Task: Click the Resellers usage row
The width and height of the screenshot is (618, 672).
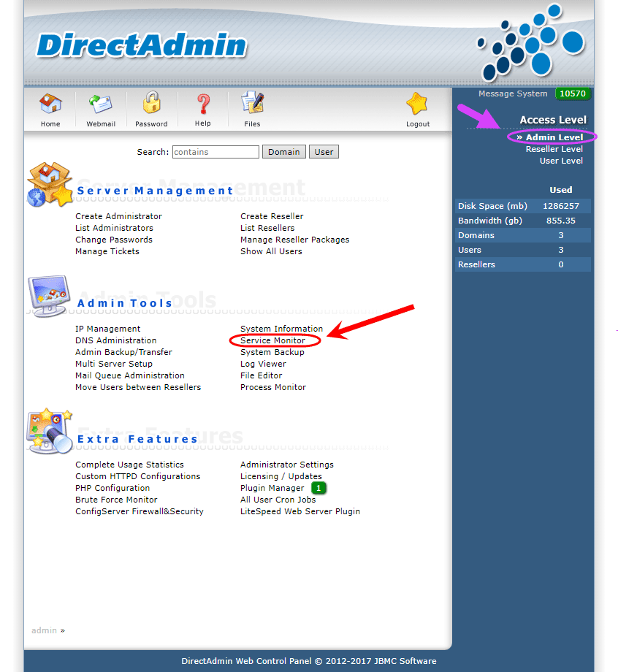Action: [523, 264]
